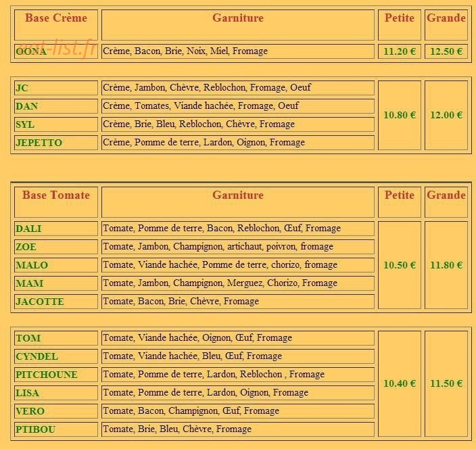476x449 pixels.
Task: Click the 10.80 € petite price
Action: 399,115
